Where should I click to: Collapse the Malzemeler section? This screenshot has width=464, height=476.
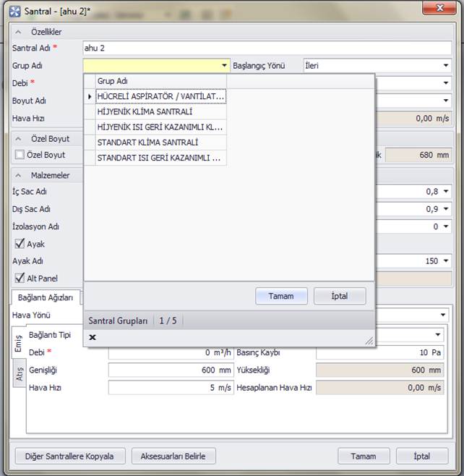pos(18,175)
